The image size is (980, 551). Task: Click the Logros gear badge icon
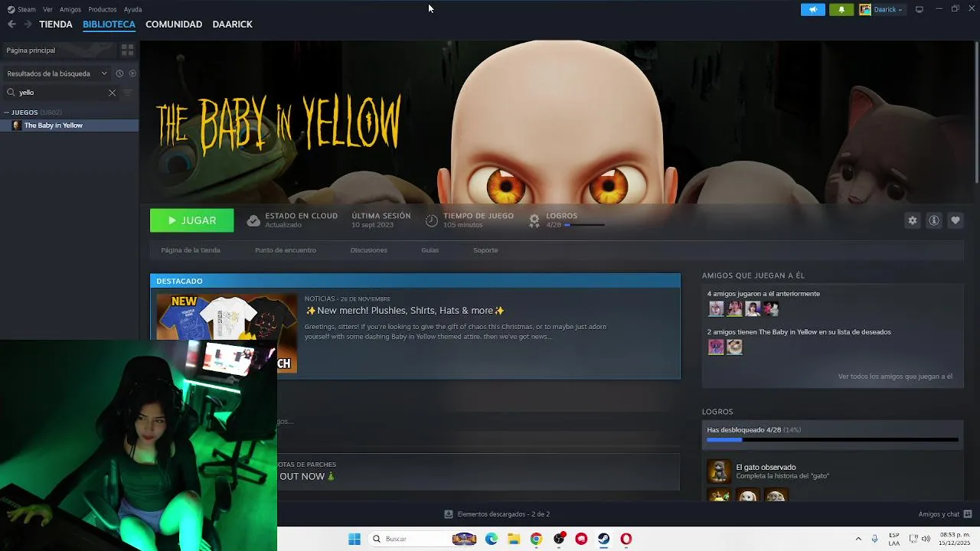(534, 220)
